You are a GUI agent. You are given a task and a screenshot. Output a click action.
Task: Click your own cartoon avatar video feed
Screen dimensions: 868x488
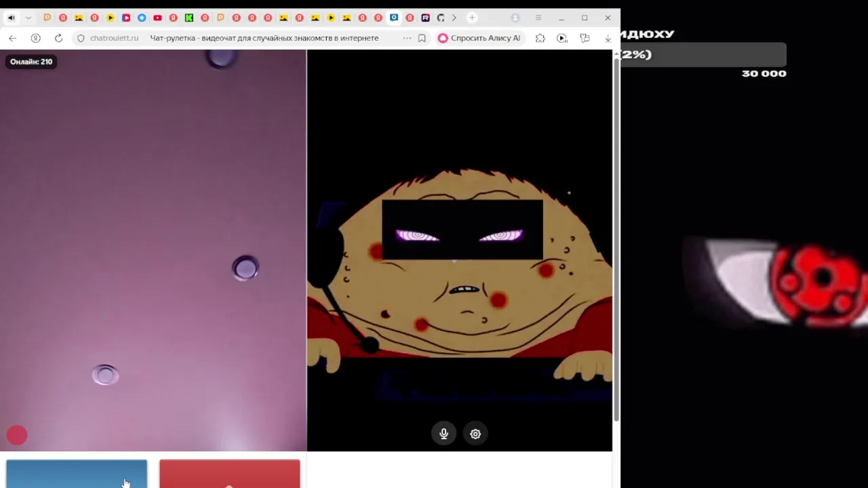click(x=460, y=250)
